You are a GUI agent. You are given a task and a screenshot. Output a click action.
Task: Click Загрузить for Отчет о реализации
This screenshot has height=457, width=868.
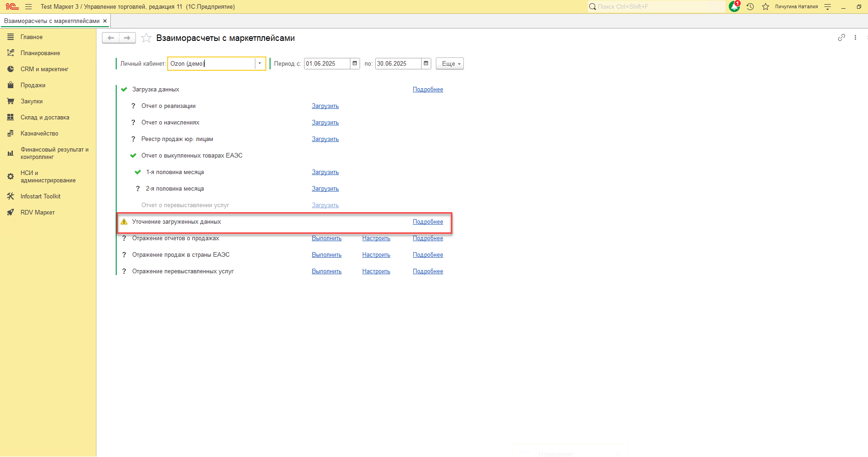coord(325,106)
